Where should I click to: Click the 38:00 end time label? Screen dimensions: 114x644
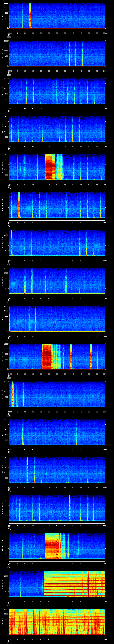point(105,601)
